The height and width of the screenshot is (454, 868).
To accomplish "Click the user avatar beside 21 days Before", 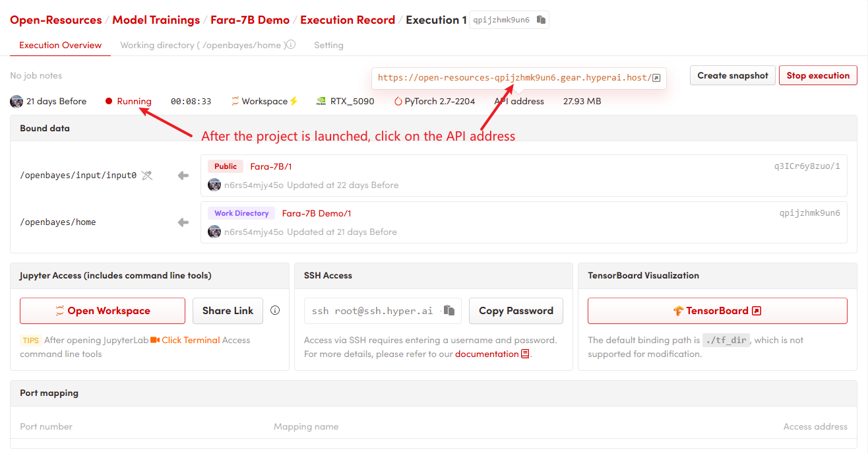I will click(16, 102).
